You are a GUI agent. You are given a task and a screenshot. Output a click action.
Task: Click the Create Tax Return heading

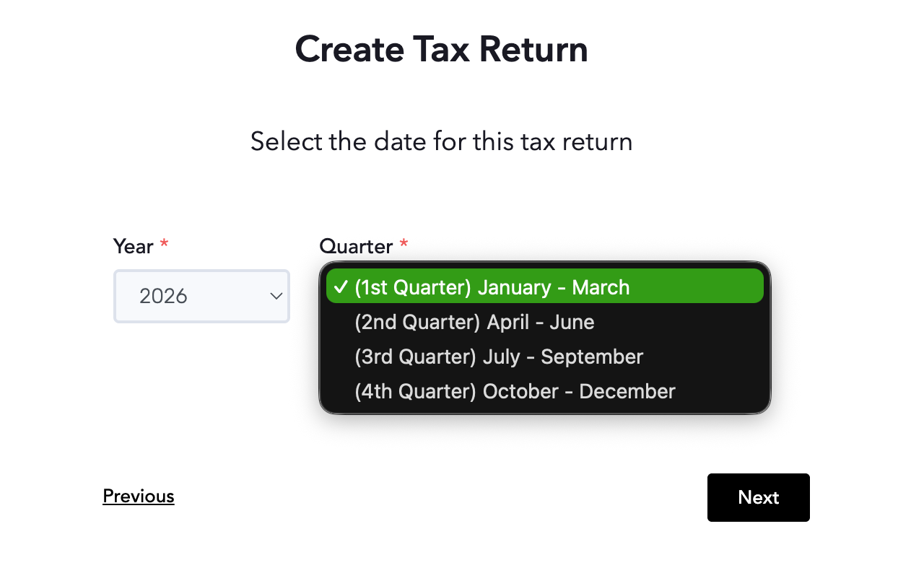442,50
